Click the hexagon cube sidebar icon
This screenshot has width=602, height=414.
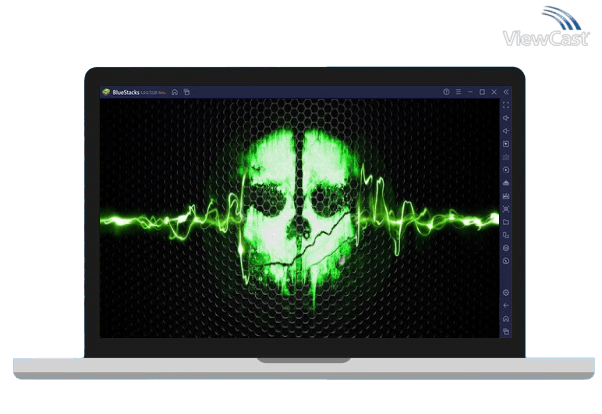(506, 248)
